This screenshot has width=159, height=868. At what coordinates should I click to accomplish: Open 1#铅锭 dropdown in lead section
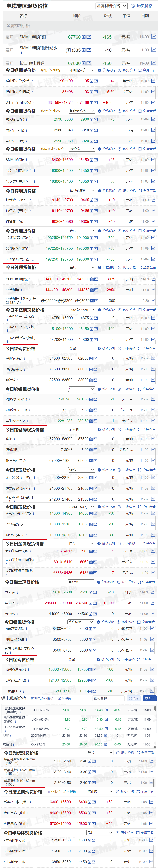click(82, 149)
